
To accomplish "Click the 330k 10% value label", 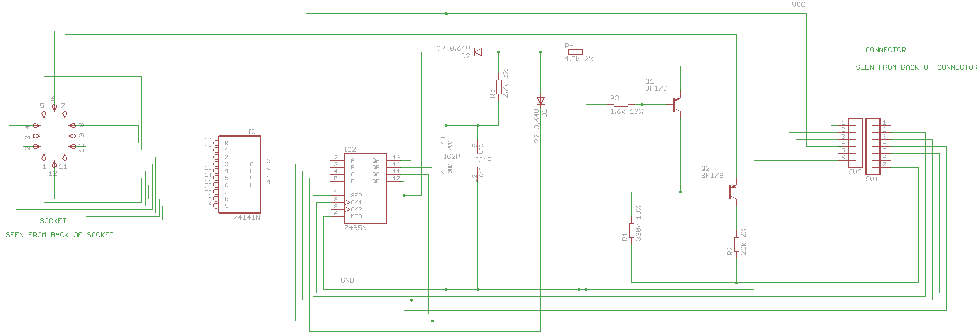I will point(638,223).
